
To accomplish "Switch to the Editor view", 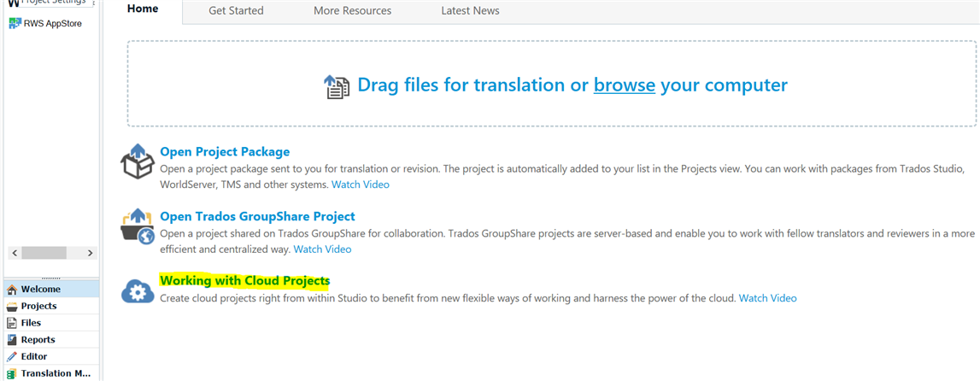I will click(51, 356).
